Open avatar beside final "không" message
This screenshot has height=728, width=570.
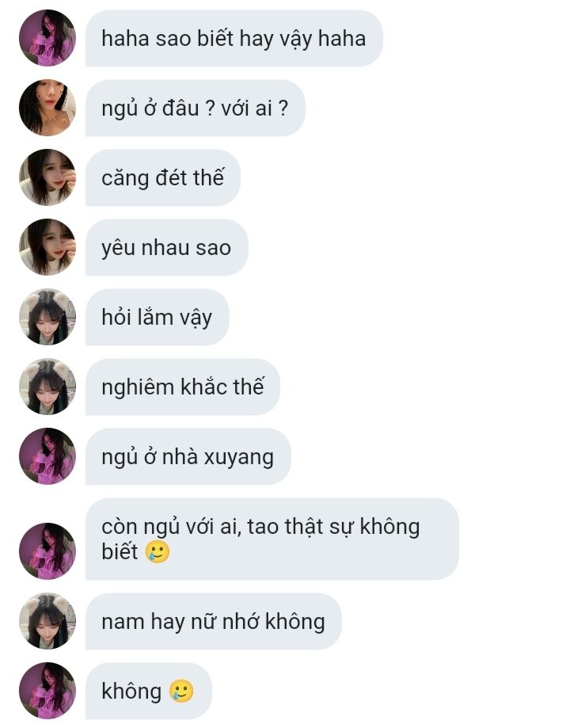click(x=47, y=691)
